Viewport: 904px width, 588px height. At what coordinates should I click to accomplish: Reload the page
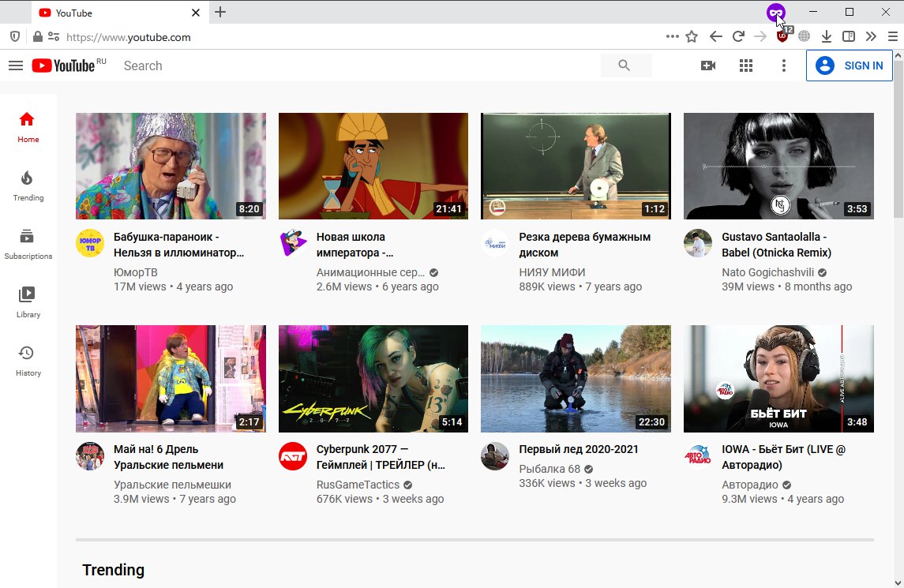(738, 37)
